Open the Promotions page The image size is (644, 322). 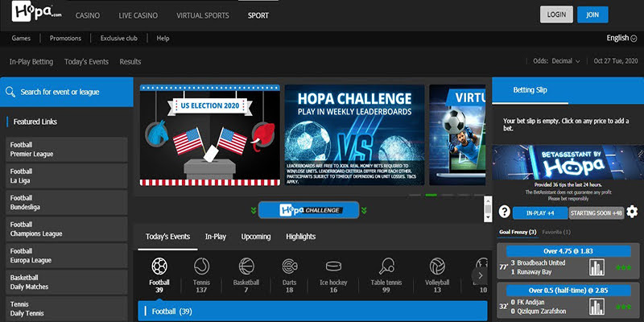click(x=65, y=38)
